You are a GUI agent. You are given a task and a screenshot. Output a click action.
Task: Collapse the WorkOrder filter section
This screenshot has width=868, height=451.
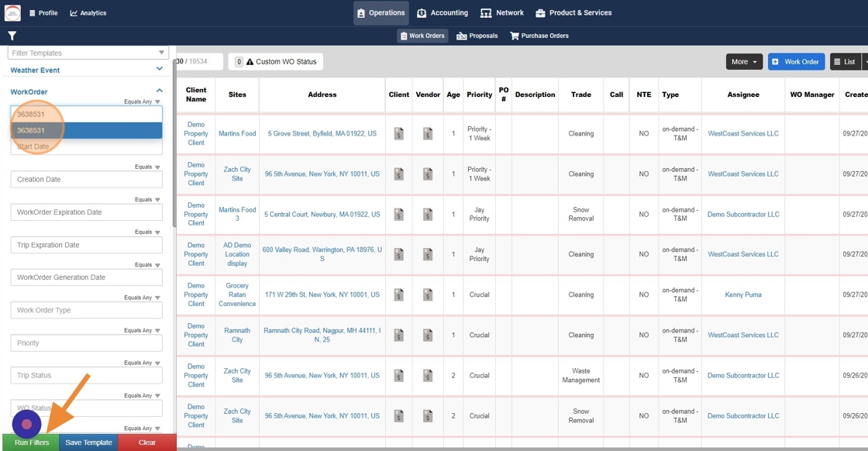(159, 91)
